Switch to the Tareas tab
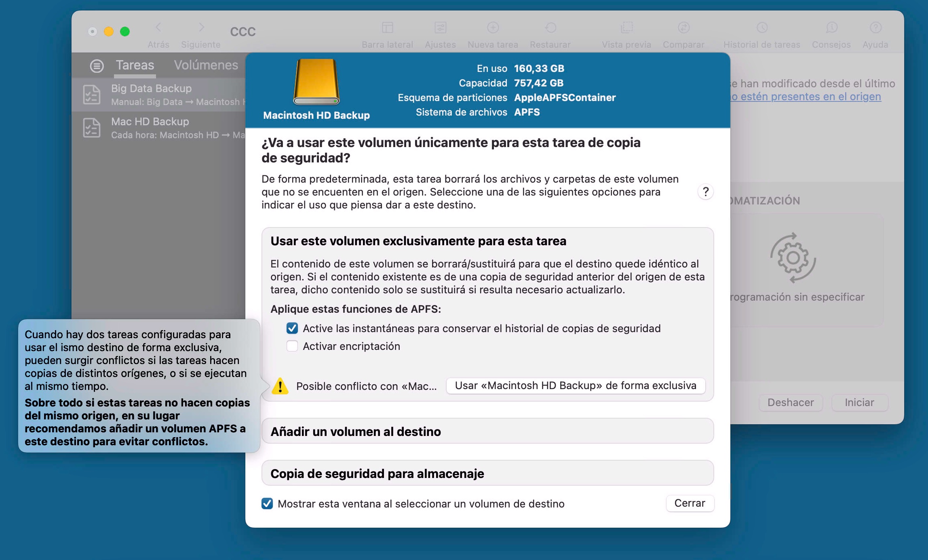Screen dimensions: 928x560 [135, 65]
